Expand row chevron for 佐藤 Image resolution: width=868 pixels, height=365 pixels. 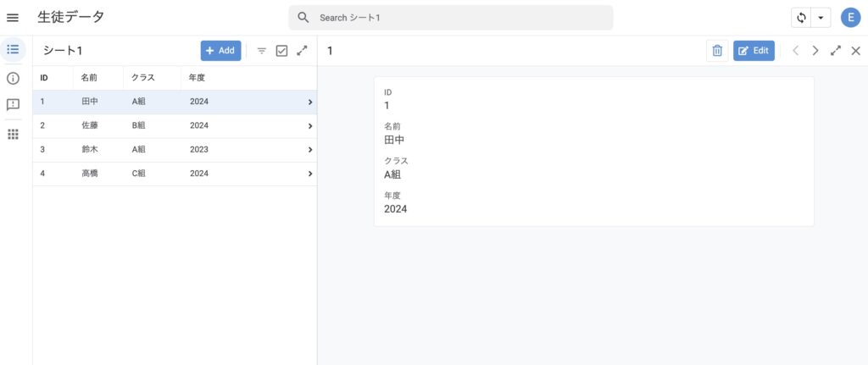(x=310, y=126)
